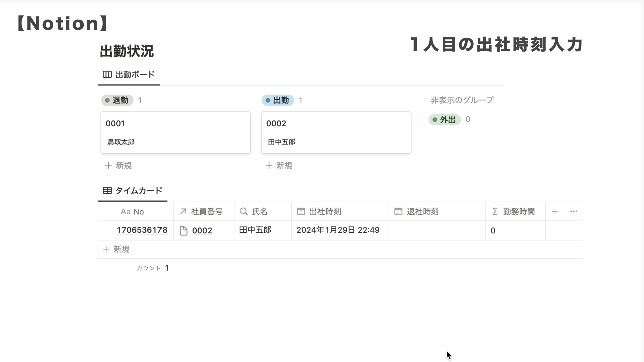This screenshot has height=362, width=644.
Task: Click the page icon beside 0002
Action: click(x=184, y=231)
